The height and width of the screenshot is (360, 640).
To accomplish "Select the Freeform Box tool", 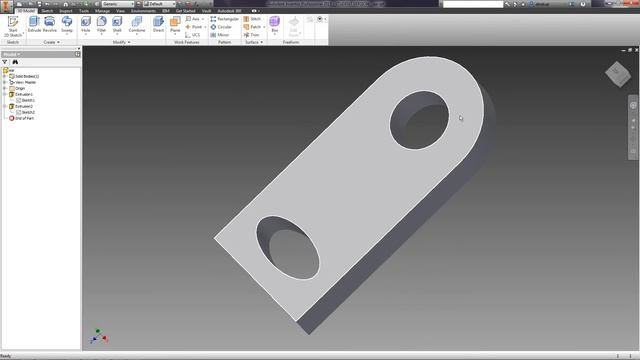I will pyautogui.click(x=275, y=24).
